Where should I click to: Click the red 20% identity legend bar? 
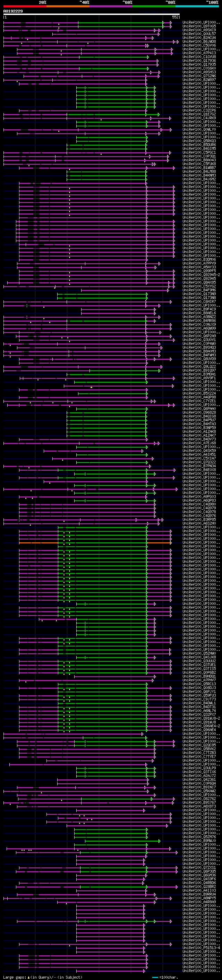point(25,6)
